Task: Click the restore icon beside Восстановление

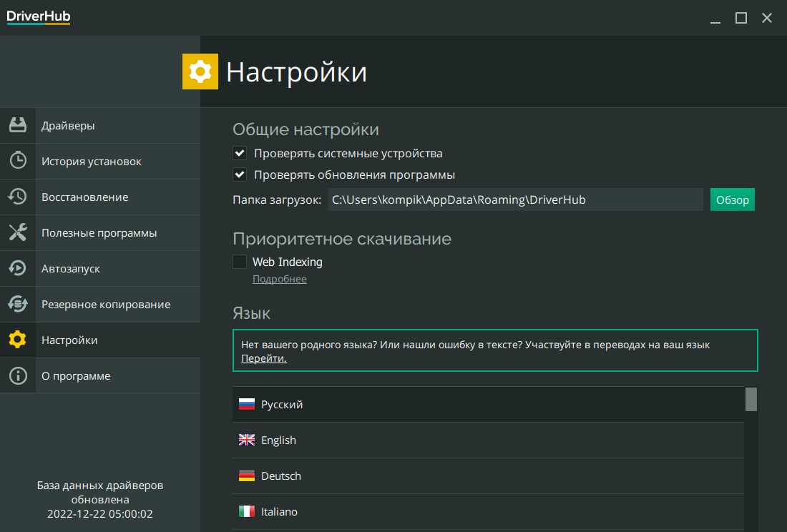Action: click(18, 197)
